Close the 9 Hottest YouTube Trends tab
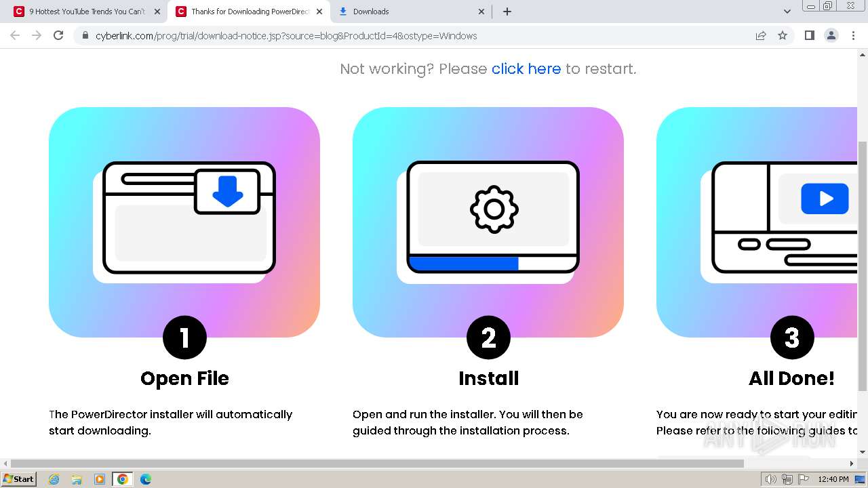Viewport: 868px width, 488px height. 157,12
